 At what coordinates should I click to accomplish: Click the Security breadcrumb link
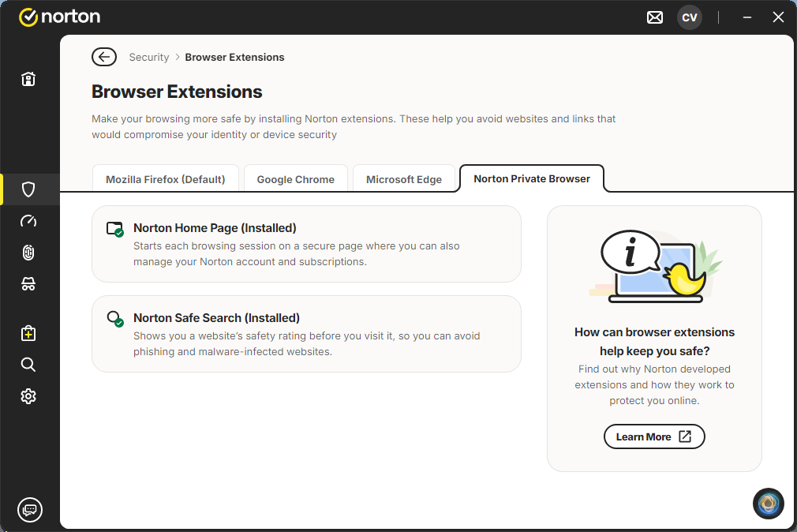click(x=149, y=57)
